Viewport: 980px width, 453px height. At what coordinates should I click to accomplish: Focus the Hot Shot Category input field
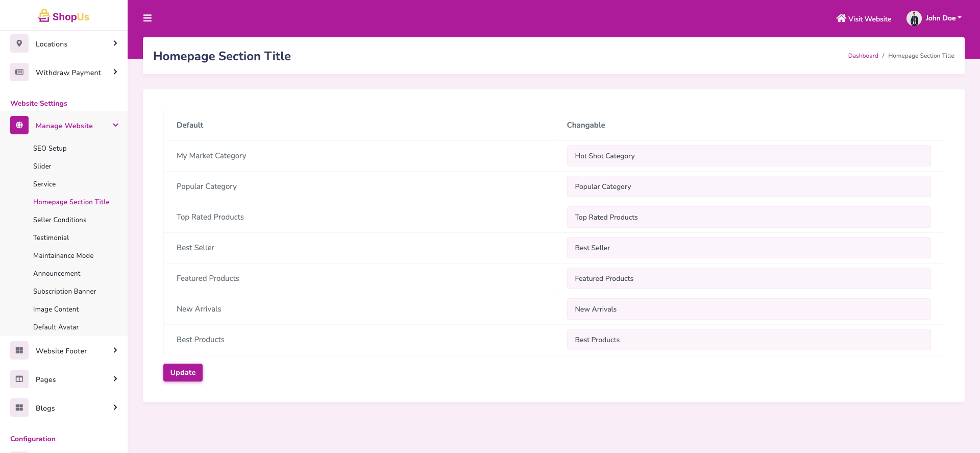[x=748, y=156]
